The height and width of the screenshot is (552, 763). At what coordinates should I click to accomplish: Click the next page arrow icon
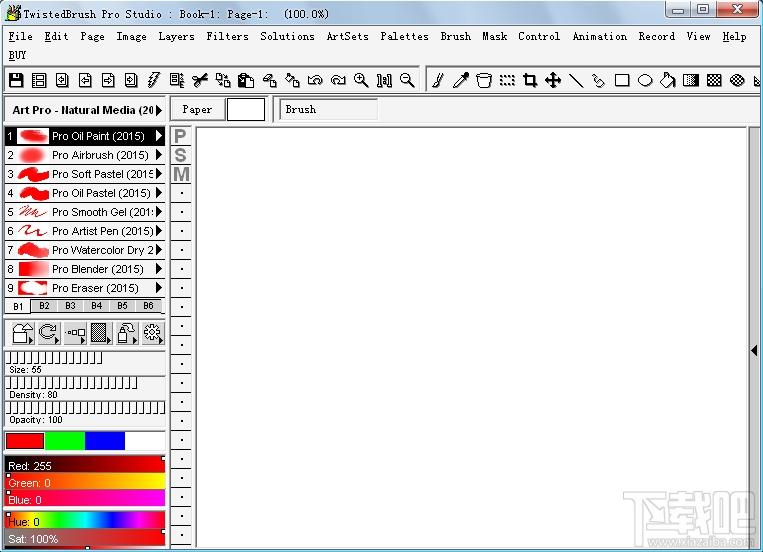pos(108,80)
